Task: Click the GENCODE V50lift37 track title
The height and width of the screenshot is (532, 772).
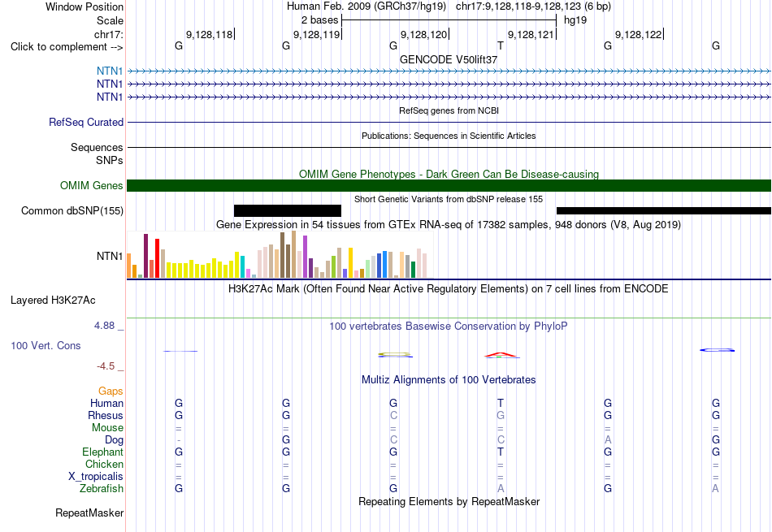Action: (x=449, y=59)
